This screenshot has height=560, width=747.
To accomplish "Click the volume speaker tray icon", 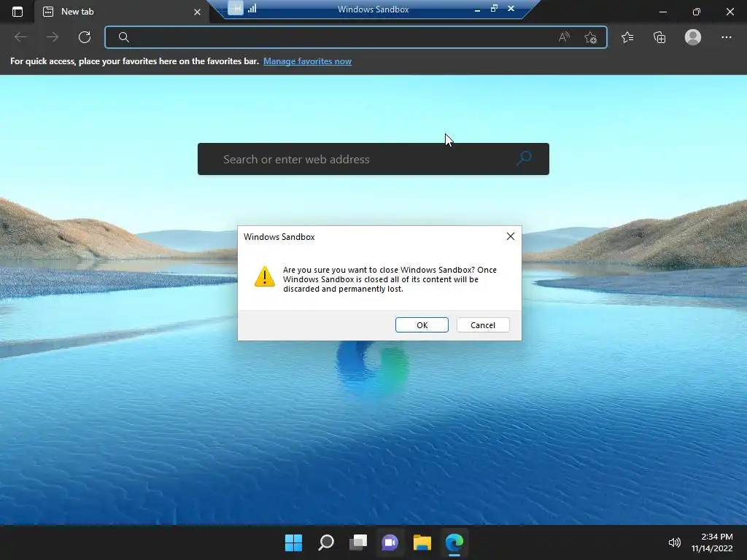I will pos(674,542).
